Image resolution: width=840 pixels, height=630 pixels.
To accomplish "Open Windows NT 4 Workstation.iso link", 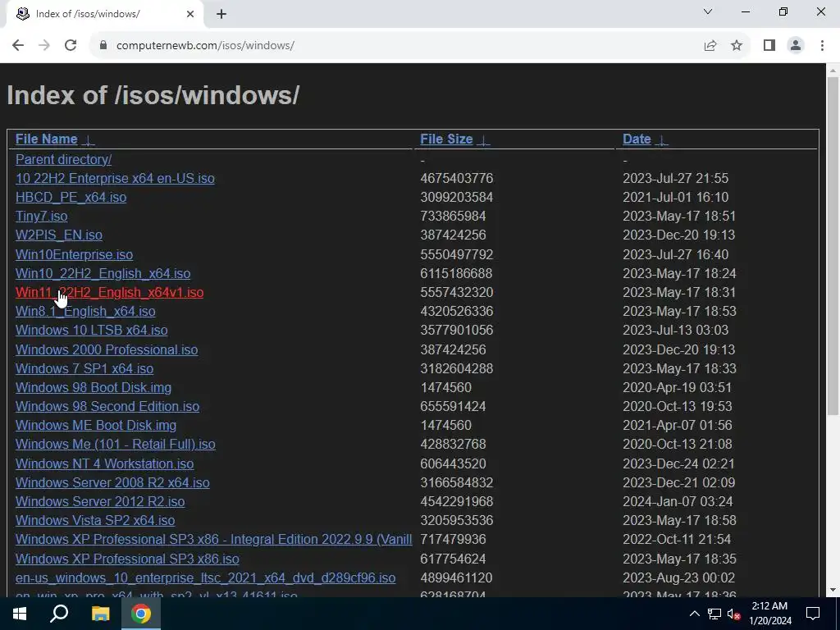I will (x=104, y=464).
